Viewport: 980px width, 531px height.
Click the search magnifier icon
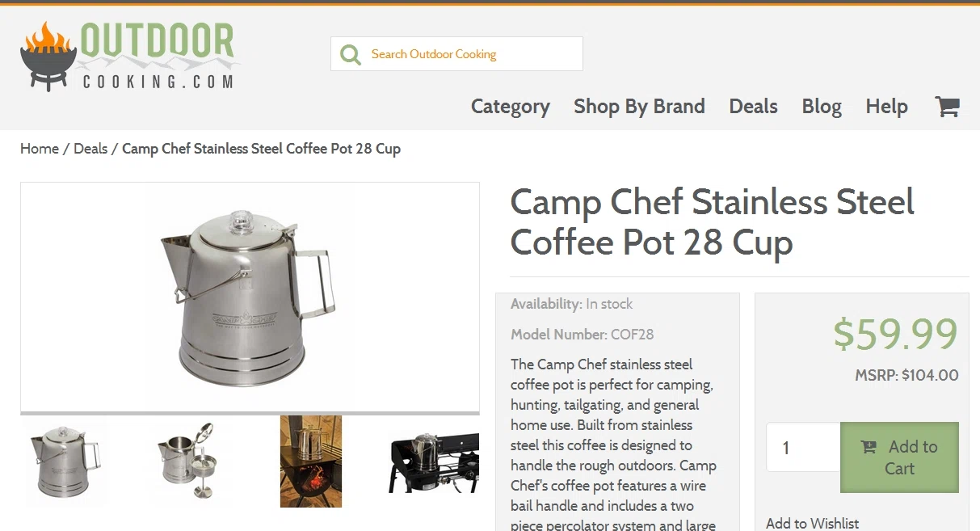(x=351, y=54)
